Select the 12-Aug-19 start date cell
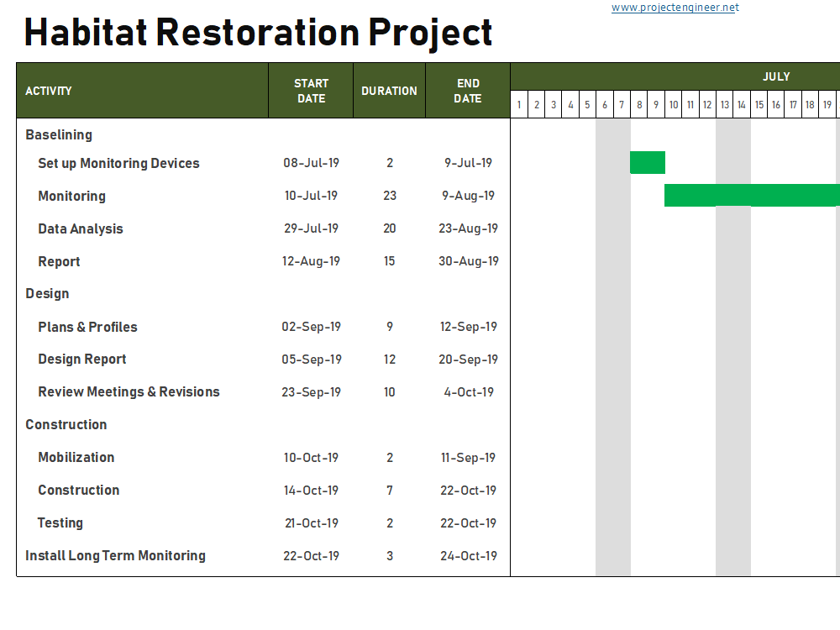 pos(312,261)
